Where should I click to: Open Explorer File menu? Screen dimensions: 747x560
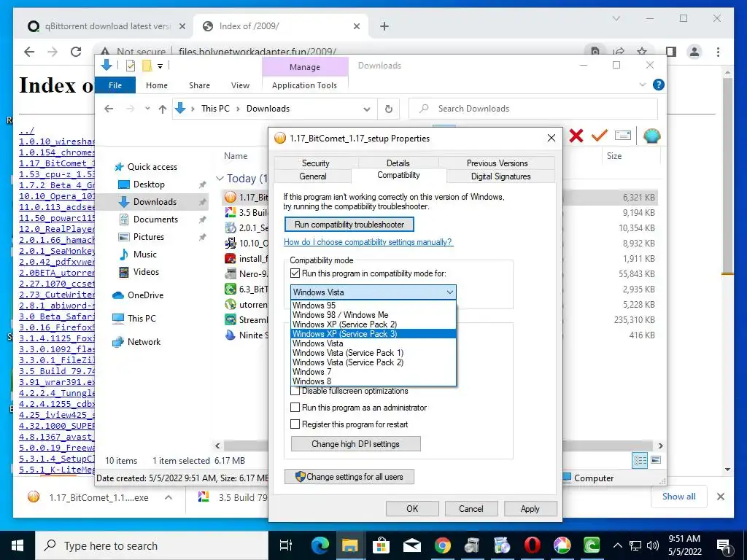[x=115, y=85]
